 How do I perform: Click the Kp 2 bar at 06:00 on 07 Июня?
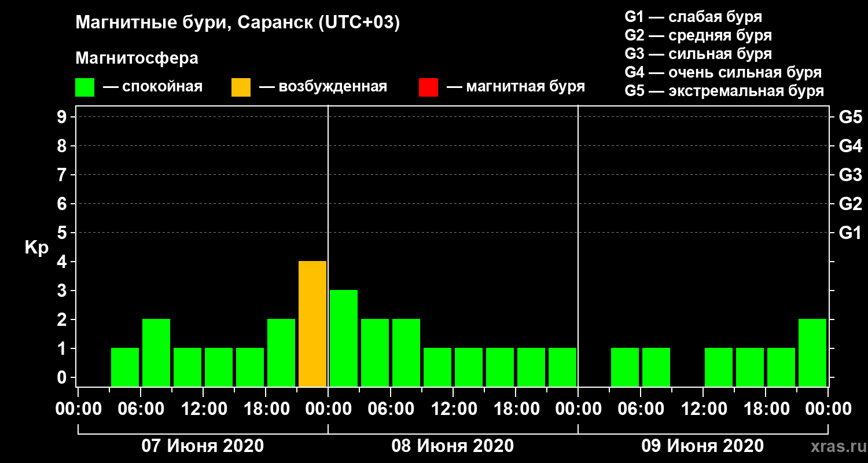pos(156,352)
